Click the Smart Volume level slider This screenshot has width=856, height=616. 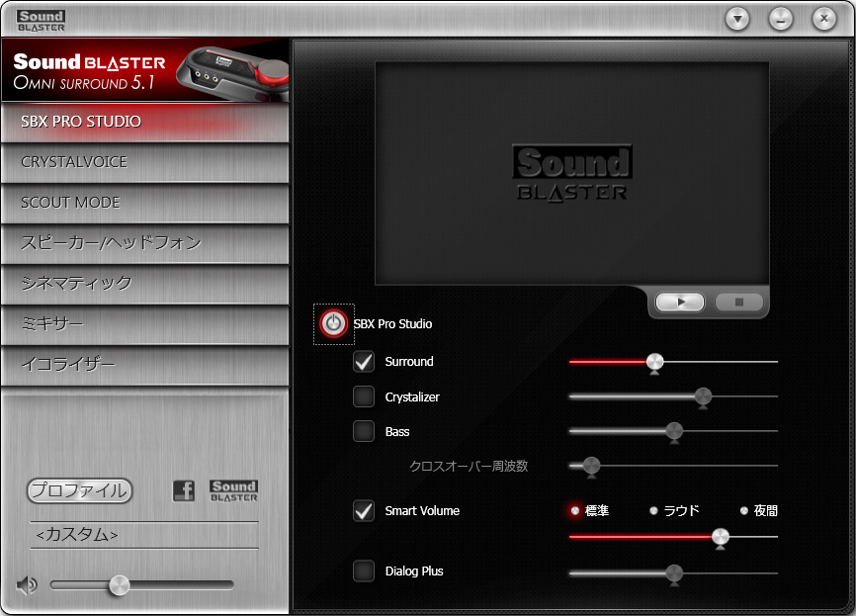point(673,537)
